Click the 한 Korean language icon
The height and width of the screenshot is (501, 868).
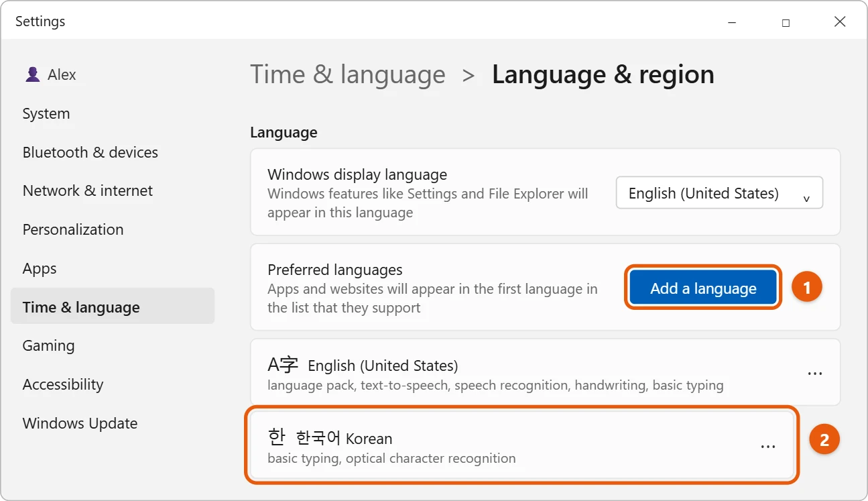click(x=276, y=437)
